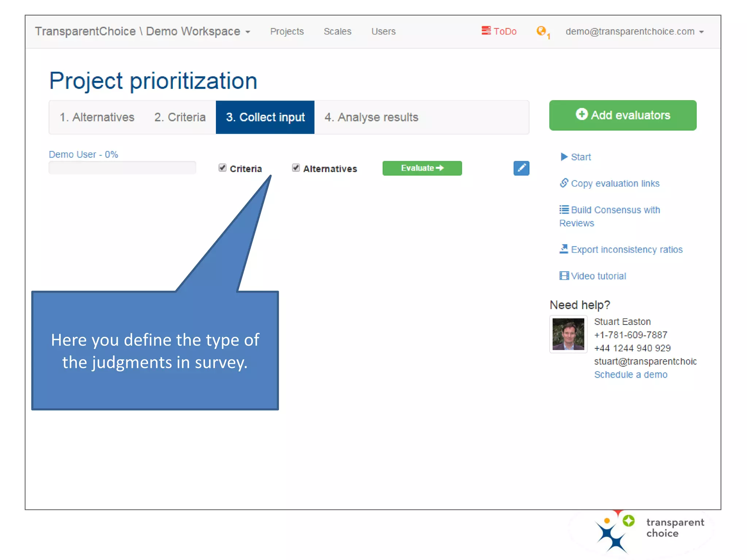Click the Schedule a demo link

[631, 374]
